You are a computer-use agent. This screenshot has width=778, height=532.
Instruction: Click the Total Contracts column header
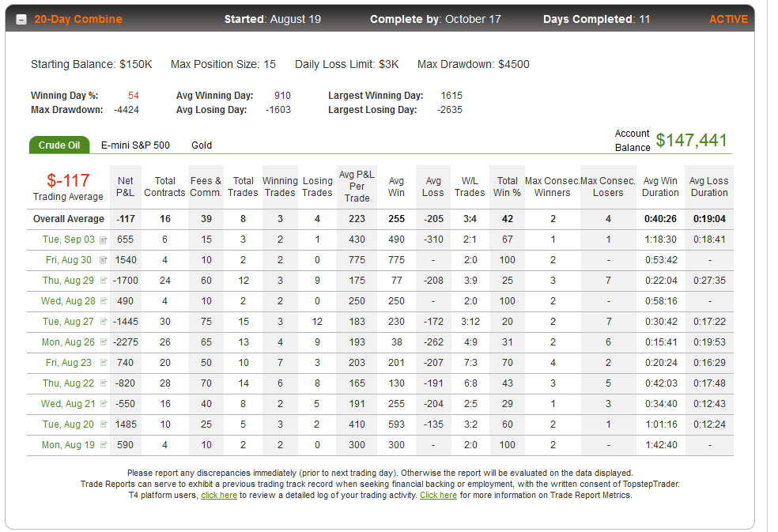coord(164,187)
